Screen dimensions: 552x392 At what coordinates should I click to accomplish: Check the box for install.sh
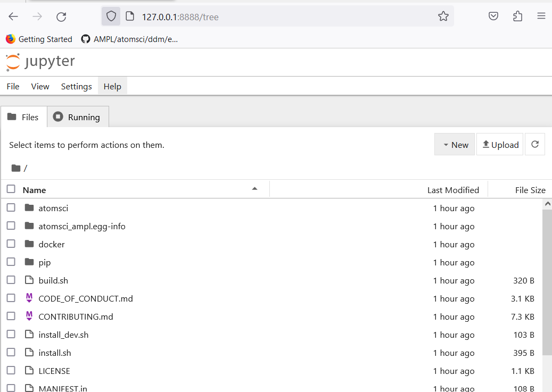[11, 352]
